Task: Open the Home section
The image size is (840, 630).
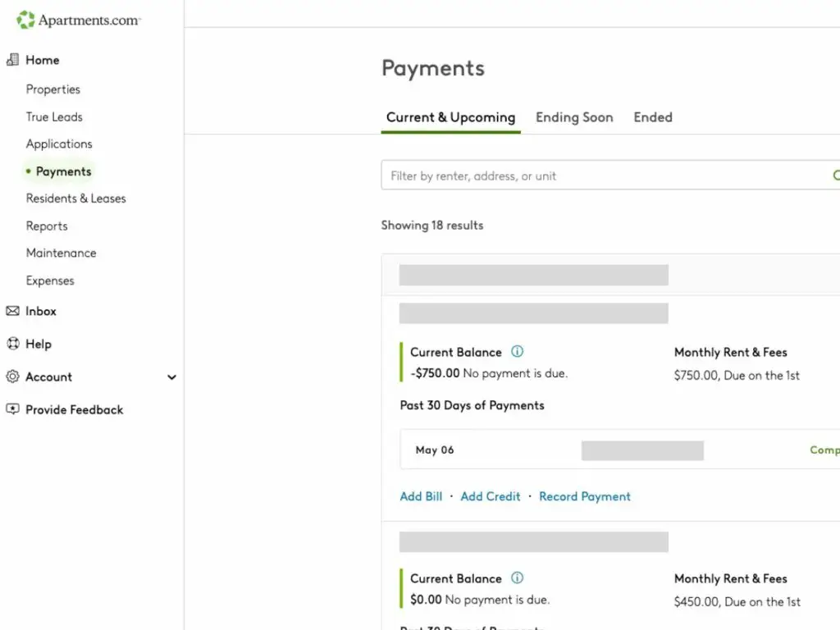Action: (43, 60)
